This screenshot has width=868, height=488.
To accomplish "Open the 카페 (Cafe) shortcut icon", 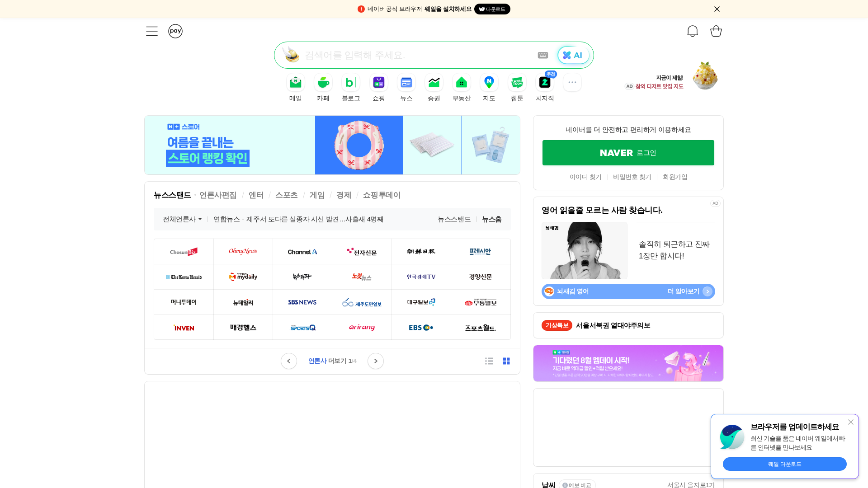I will point(323,83).
